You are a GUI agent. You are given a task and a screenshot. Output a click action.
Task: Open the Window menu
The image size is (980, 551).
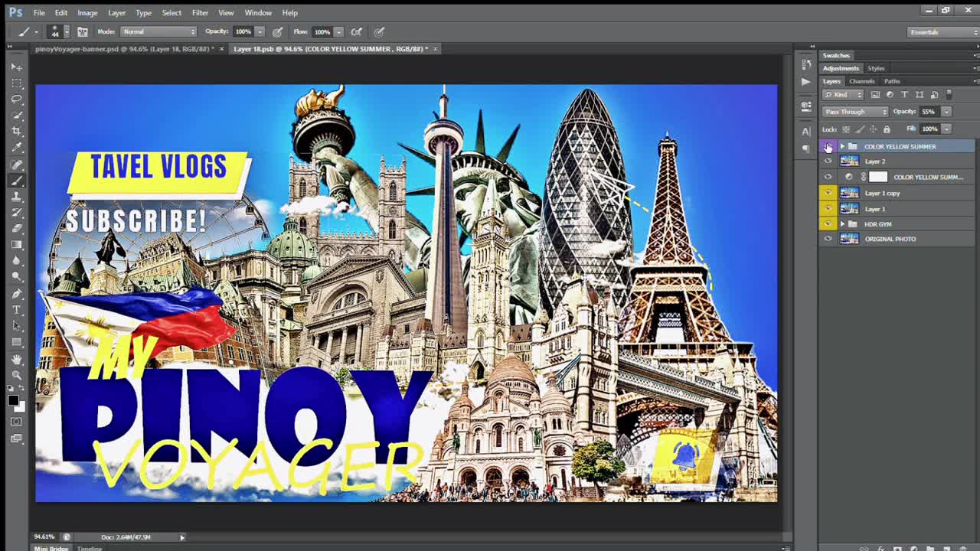tap(258, 13)
